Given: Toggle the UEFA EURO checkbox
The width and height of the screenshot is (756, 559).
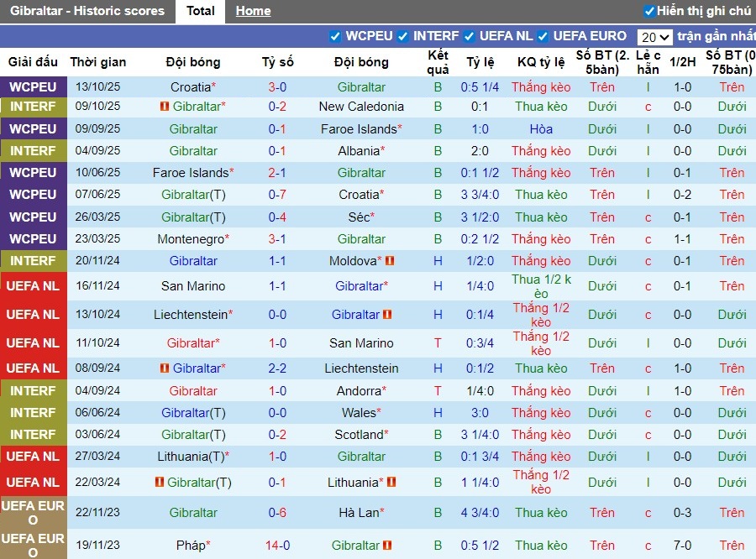Looking at the screenshot, I should coord(542,36).
